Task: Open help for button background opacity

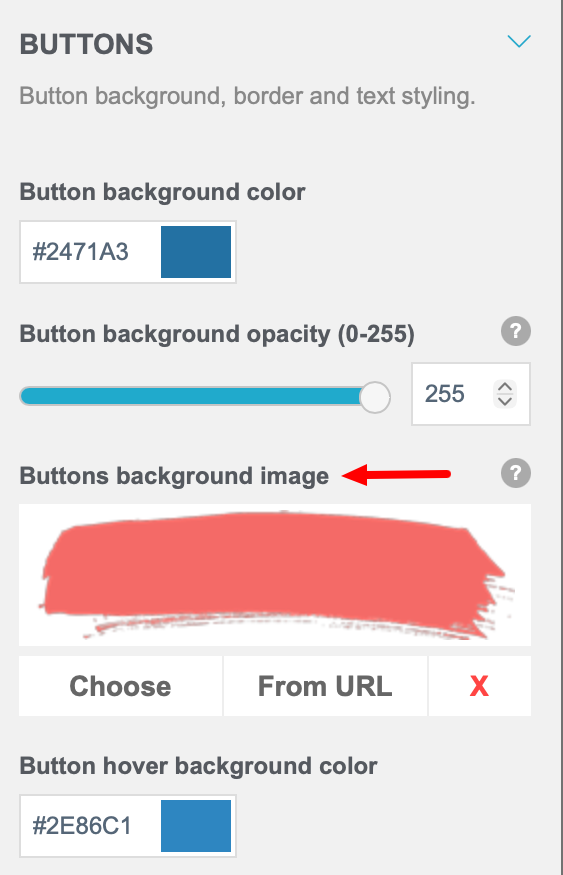Action: 516,331
